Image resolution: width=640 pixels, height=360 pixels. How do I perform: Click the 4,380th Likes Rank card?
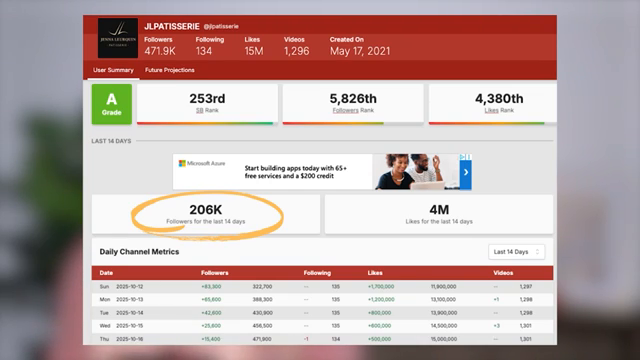[493, 104]
